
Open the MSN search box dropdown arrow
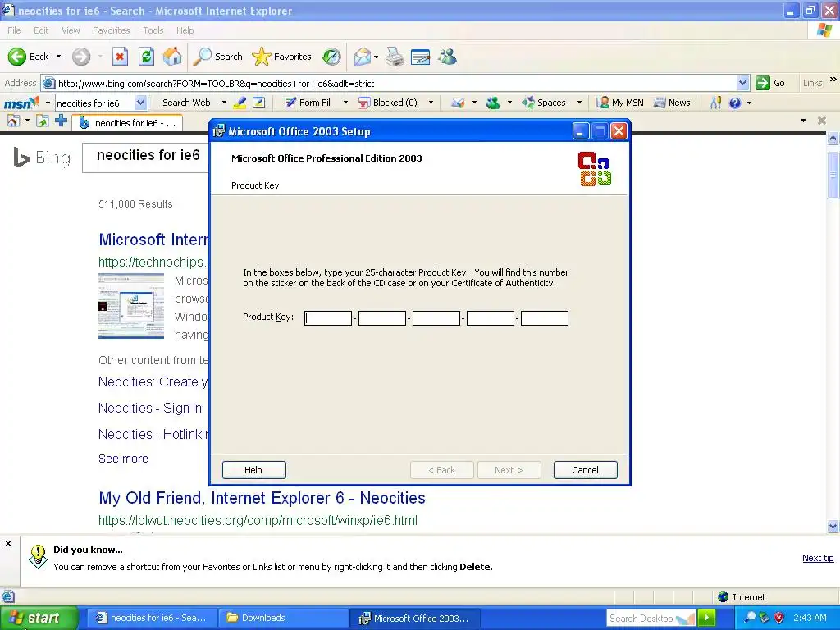click(140, 103)
